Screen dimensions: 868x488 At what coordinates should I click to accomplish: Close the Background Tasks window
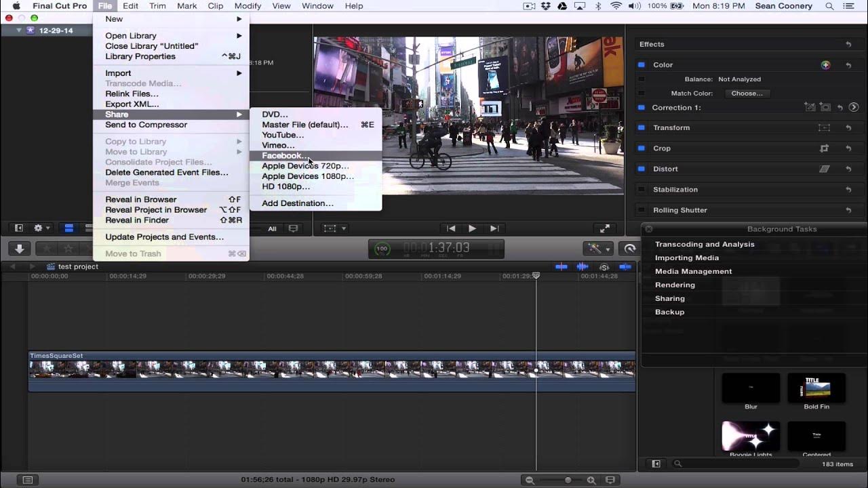tap(649, 229)
